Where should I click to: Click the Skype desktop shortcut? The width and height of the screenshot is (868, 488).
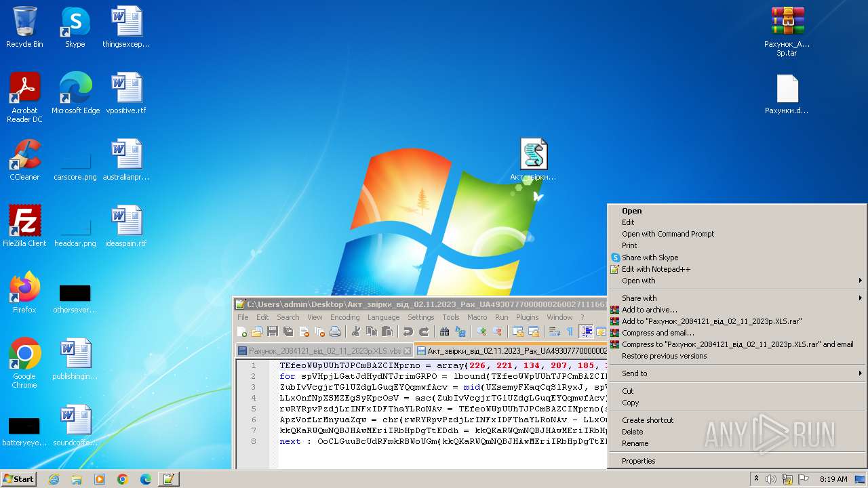coord(75,27)
